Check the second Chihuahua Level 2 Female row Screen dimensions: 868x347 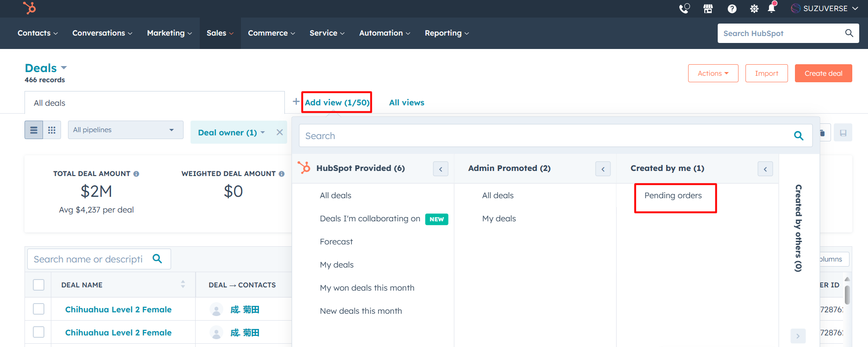click(x=39, y=332)
